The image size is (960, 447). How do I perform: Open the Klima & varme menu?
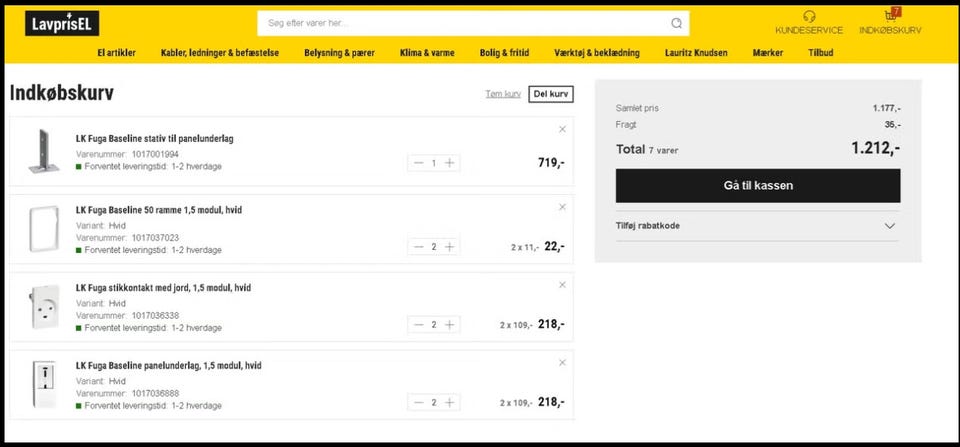pos(426,52)
